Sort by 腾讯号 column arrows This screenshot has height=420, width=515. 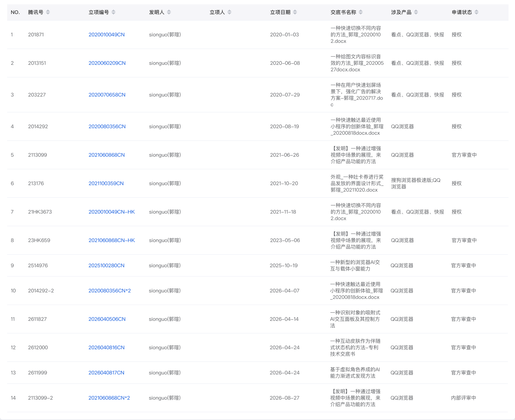click(48, 12)
